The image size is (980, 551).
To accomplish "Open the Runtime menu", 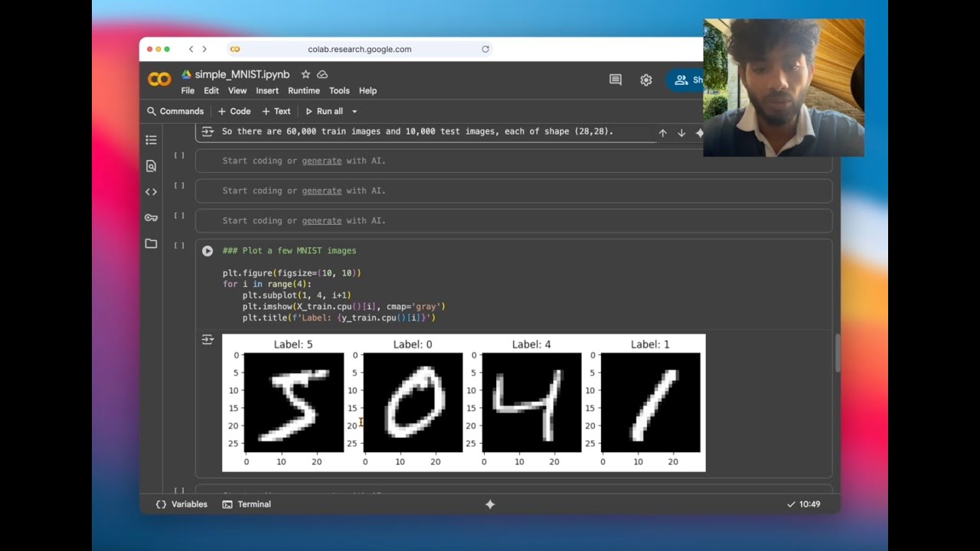I will click(x=304, y=90).
